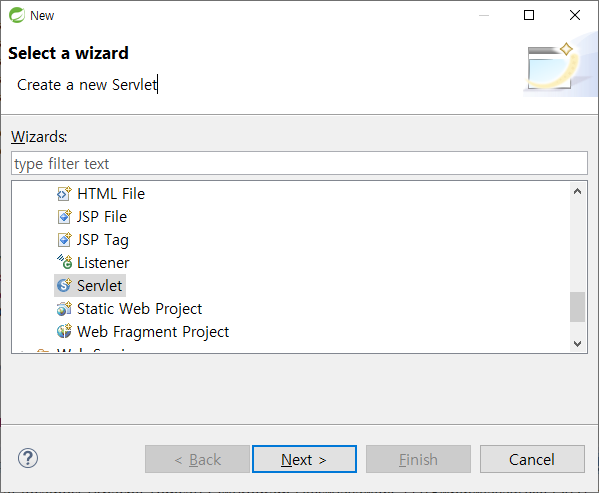Image resolution: width=599 pixels, height=493 pixels.
Task: Click the Listener wizard icon
Action: (64, 262)
